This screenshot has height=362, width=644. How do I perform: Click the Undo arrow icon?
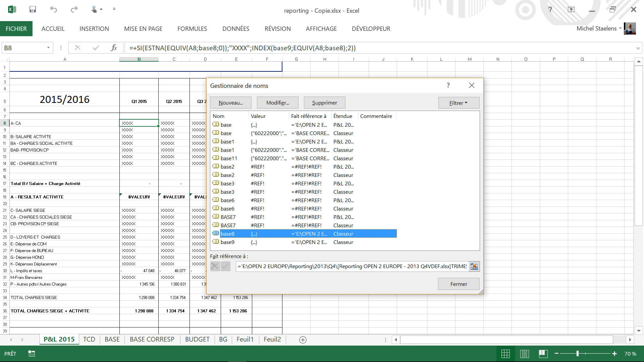(53, 9)
